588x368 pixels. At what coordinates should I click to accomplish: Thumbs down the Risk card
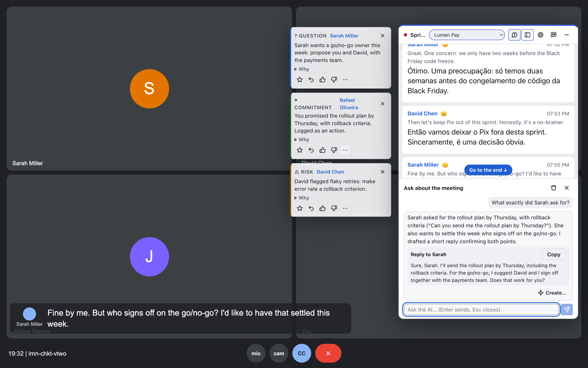(x=334, y=208)
